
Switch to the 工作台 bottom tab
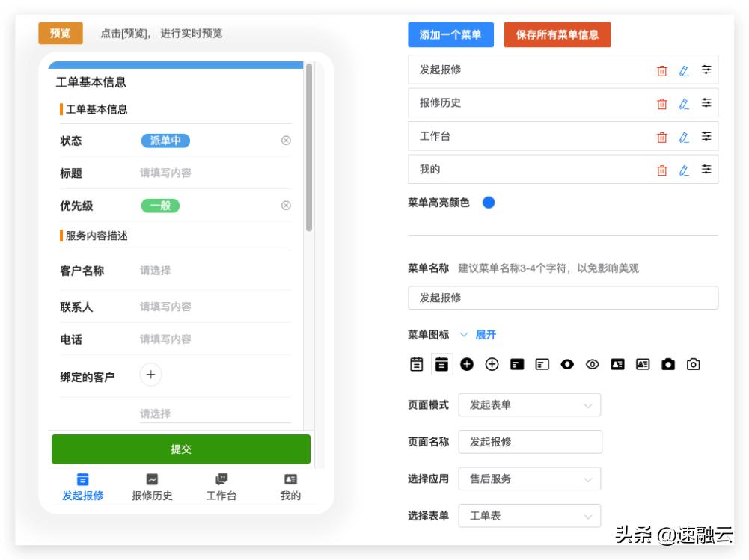pos(221,486)
